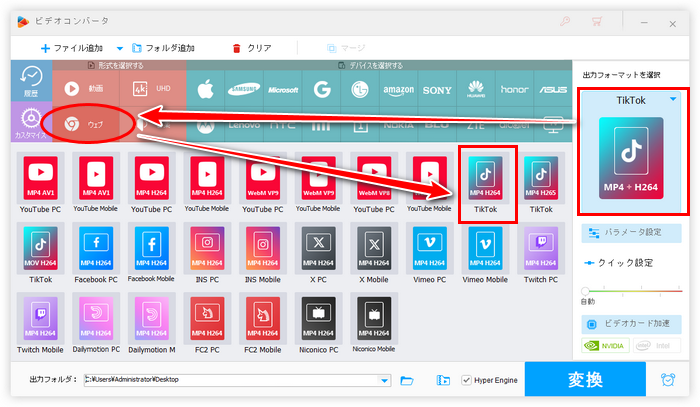The width and height of the screenshot is (700, 407).
Task: Open the Apple device category
Action: pos(205,89)
